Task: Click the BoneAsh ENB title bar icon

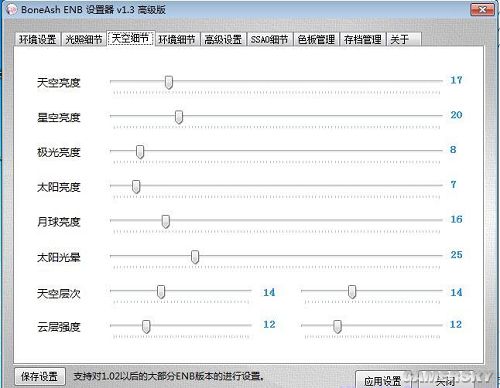Action: [12, 9]
